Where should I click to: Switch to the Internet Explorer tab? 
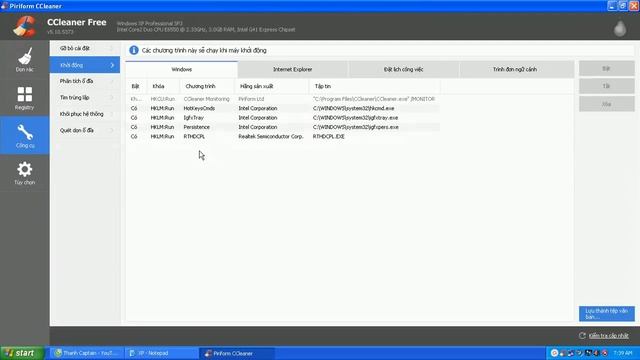[293, 69]
